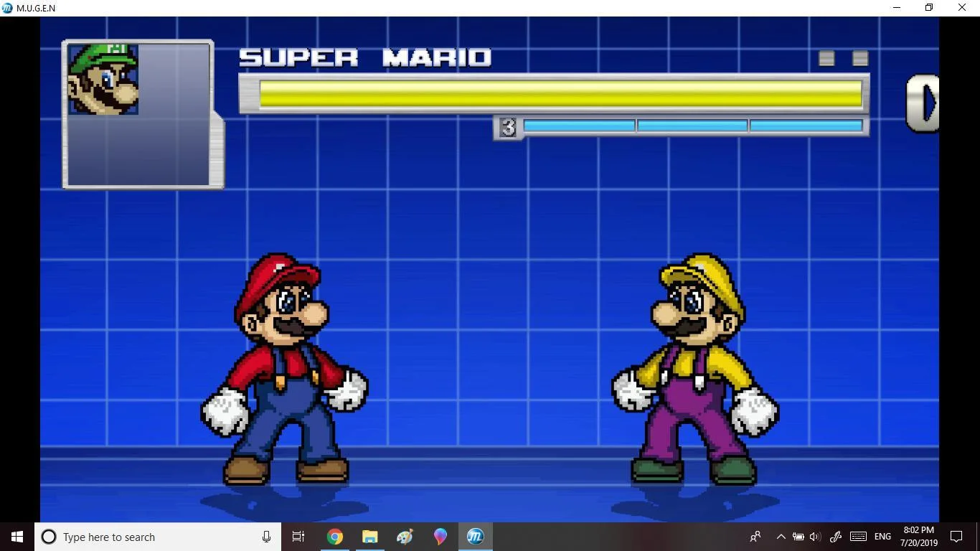Open the touch keyboard icon
The width and height of the screenshot is (980, 551).
tap(858, 537)
